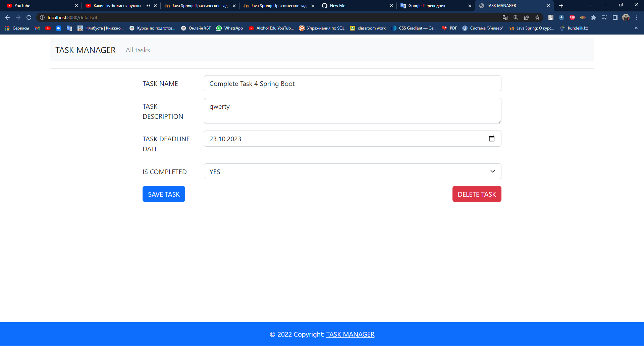Bookmark this page with the star icon
Viewport: 644px width, 349px height.
tap(537, 17)
